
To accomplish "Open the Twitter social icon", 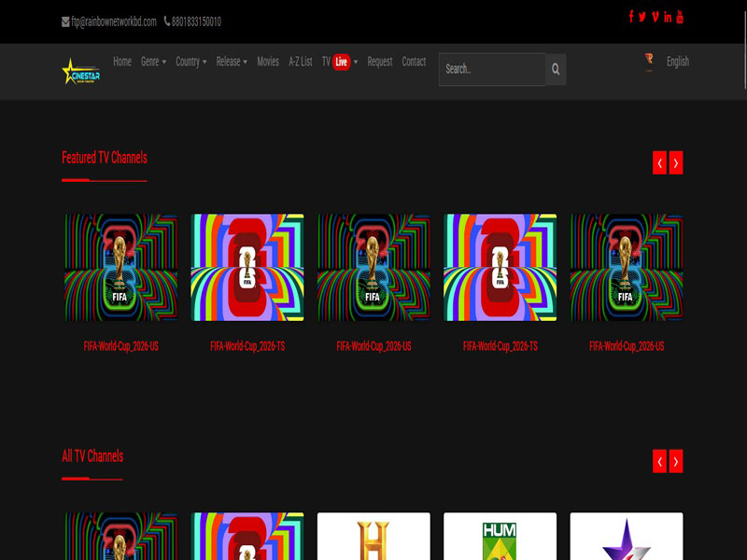I will click(x=642, y=17).
